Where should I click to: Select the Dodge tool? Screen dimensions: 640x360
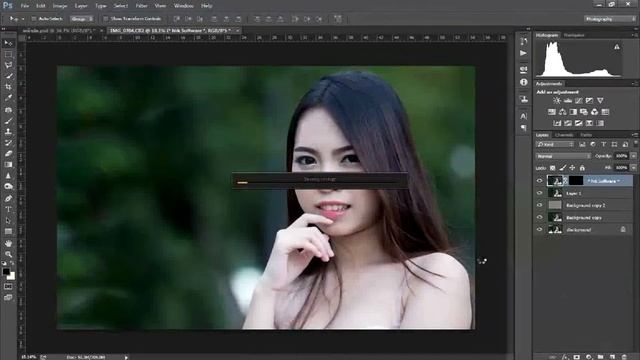(8, 187)
